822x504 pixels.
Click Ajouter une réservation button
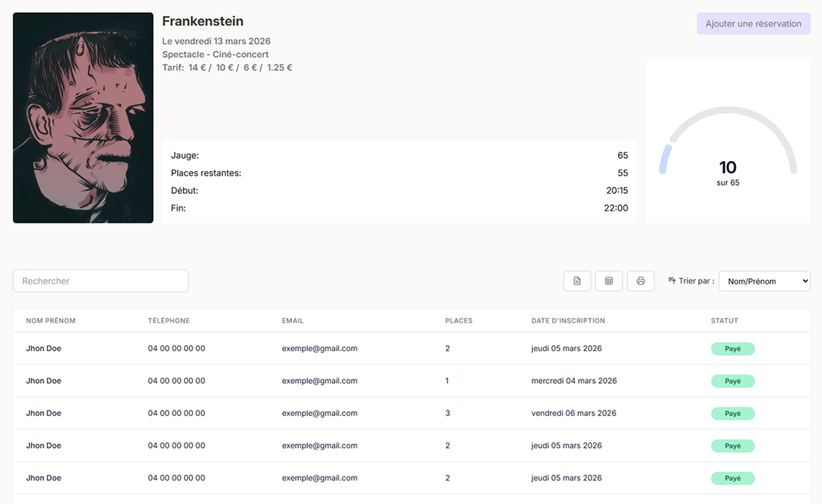(x=754, y=24)
